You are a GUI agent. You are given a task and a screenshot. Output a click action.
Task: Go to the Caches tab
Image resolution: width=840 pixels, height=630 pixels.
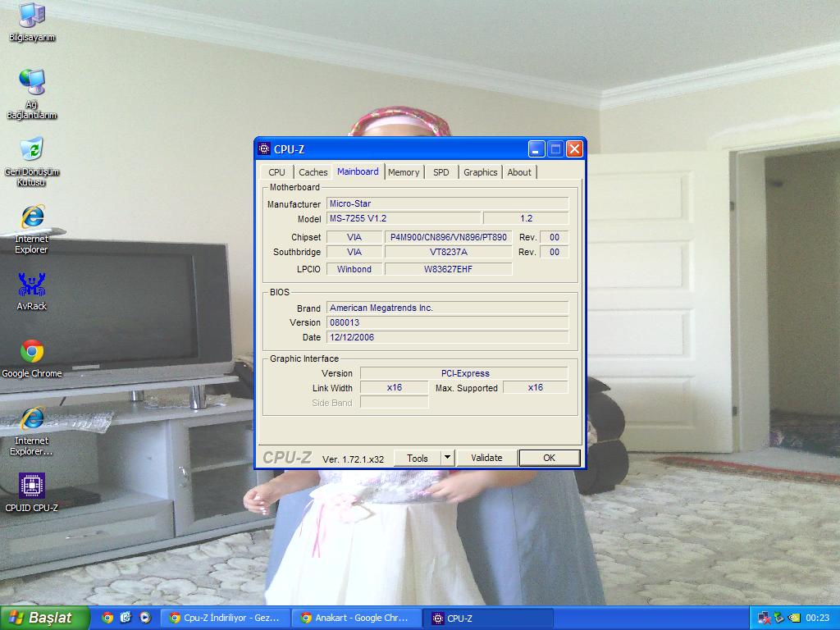click(x=313, y=172)
